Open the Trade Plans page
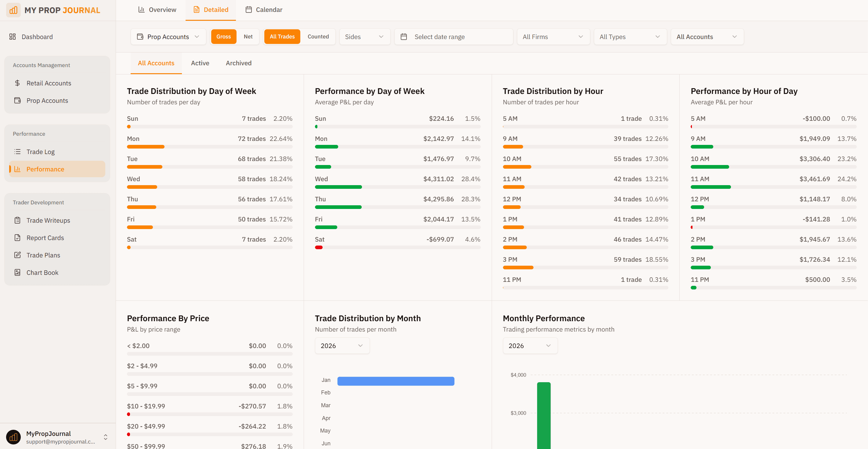Screen dimensions: 868x449 tap(57, 255)
